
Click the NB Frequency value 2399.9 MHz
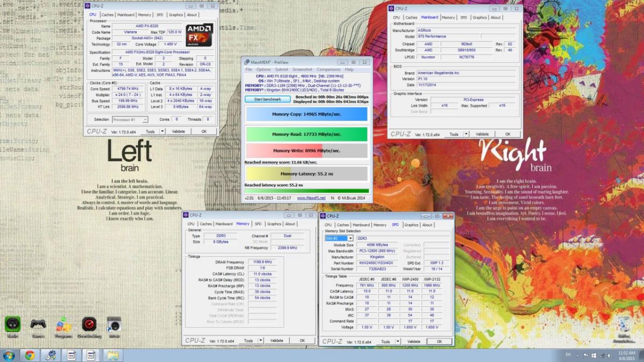tap(287, 248)
